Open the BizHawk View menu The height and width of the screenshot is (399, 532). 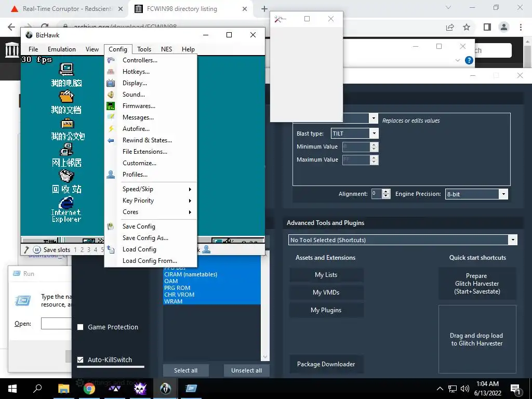[x=92, y=49]
